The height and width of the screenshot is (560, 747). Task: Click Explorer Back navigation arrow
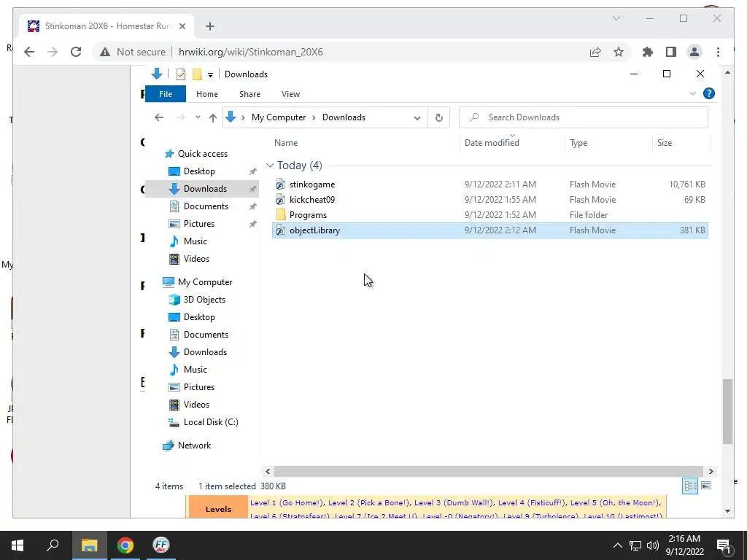(x=159, y=117)
